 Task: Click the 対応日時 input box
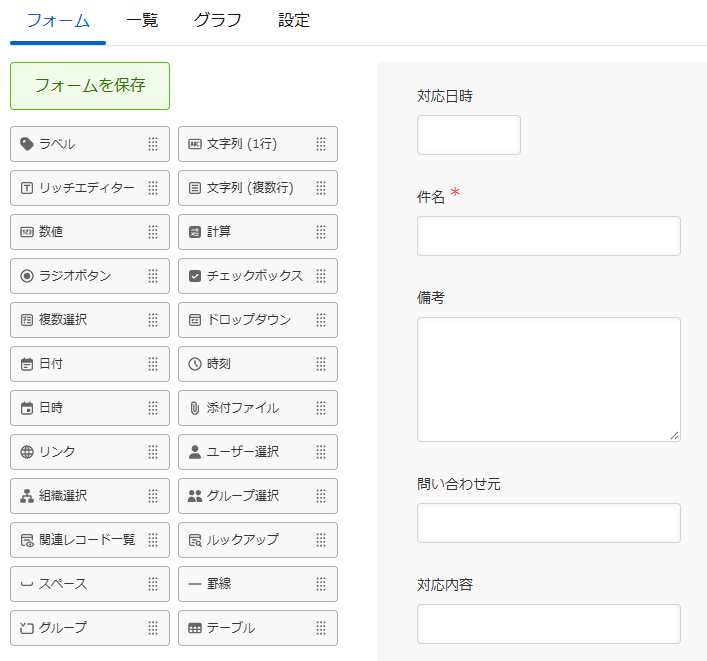[469, 135]
